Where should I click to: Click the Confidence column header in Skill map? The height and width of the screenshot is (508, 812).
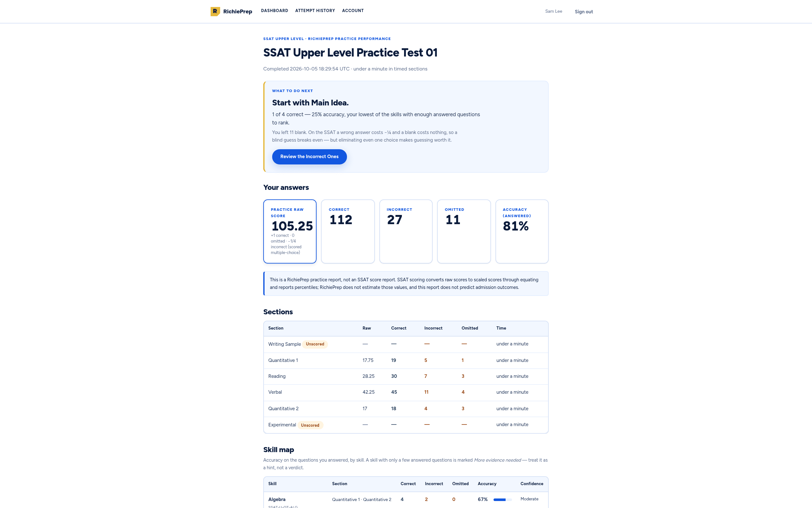pyautogui.click(x=532, y=484)
